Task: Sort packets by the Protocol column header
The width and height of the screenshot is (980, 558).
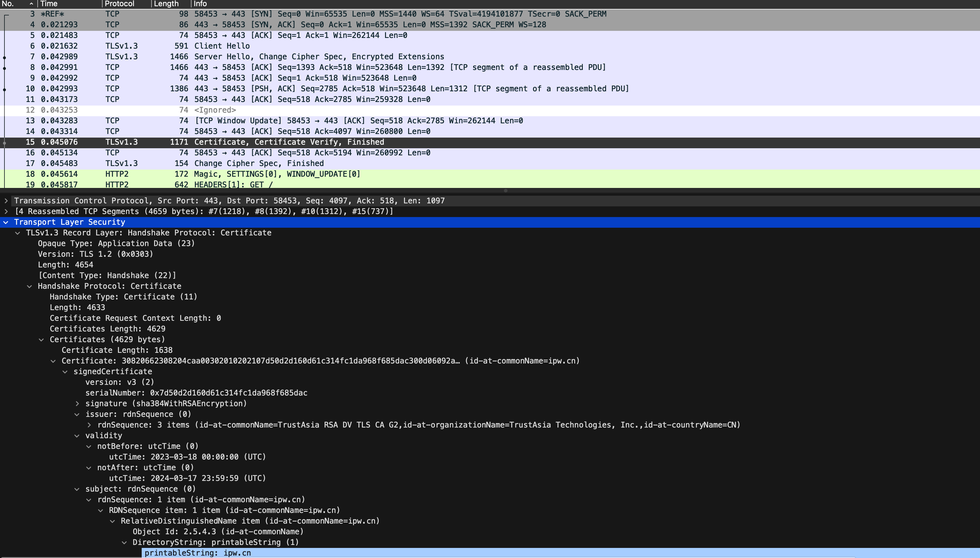Action: point(127,4)
